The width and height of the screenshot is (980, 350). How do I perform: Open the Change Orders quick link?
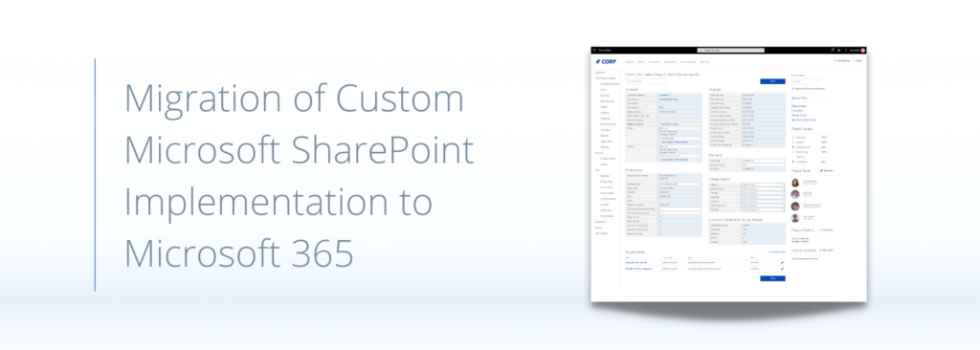click(x=799, y=115)
